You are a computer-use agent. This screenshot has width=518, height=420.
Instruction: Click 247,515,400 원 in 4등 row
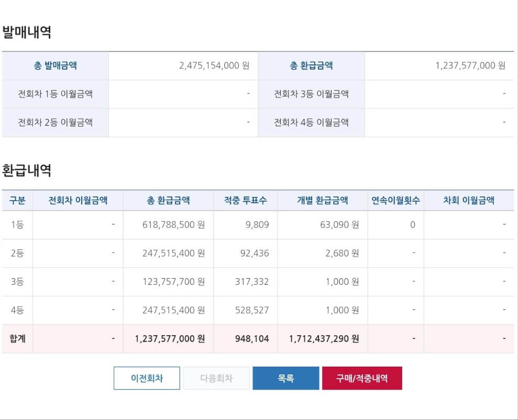[x=173, y=310]
